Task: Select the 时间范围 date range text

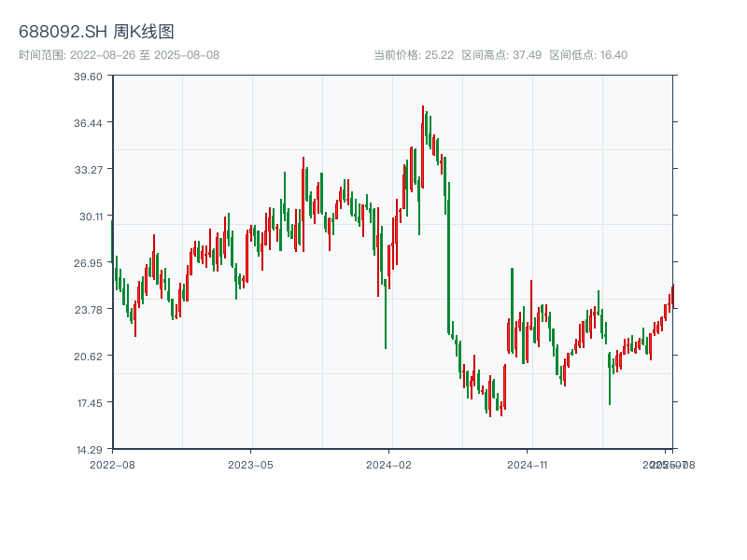Action: coord(119,55)
